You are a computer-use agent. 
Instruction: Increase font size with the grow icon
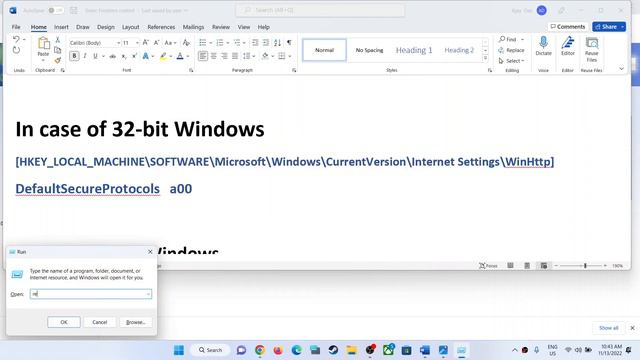(146, 42)
